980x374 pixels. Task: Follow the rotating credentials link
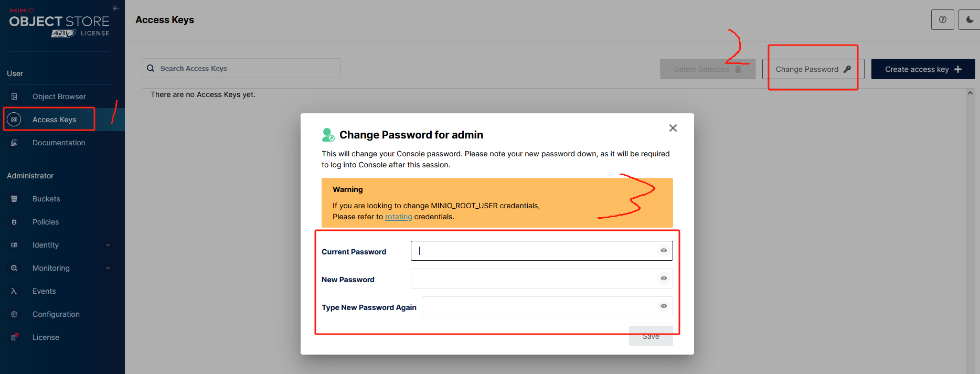tap(398, 217)
